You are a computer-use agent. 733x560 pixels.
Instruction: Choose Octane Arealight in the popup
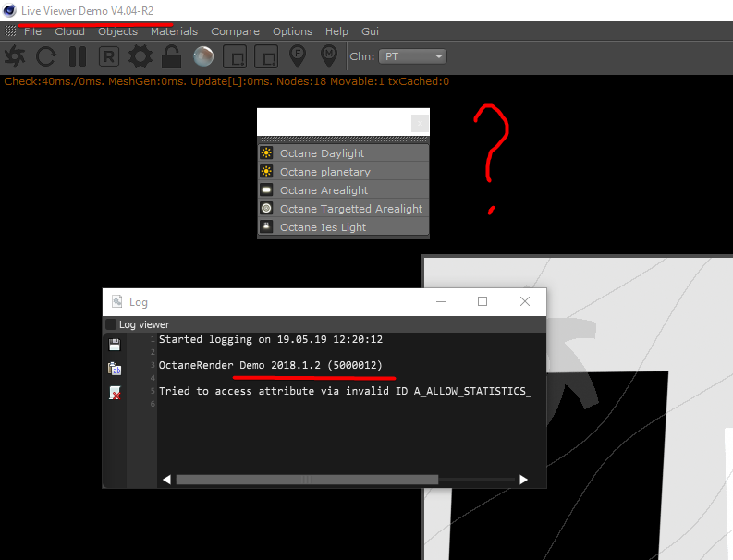coord(343,190)
